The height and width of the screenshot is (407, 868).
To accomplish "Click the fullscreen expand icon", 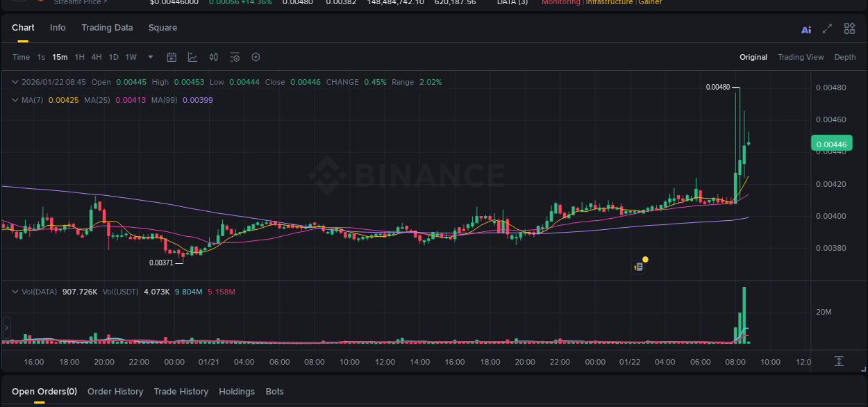I will 827,28.
